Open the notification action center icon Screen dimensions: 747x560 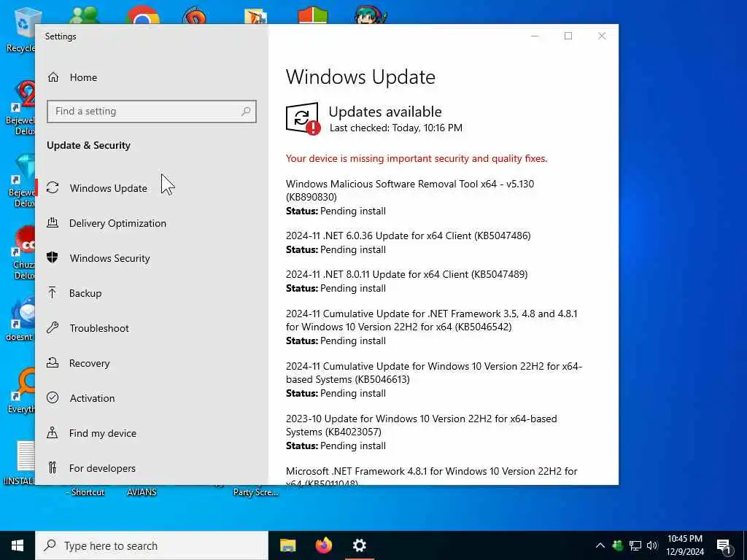[724, 546]
